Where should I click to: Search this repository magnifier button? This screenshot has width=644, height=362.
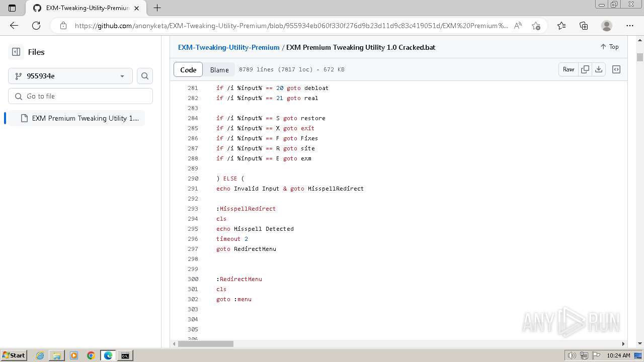[x=145, y=76]
